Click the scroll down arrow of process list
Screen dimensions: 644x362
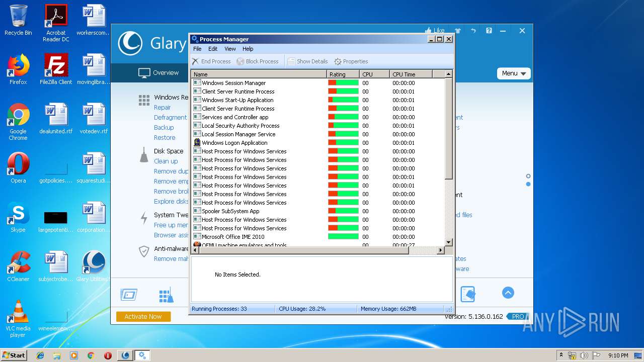[x=449, y=242]
